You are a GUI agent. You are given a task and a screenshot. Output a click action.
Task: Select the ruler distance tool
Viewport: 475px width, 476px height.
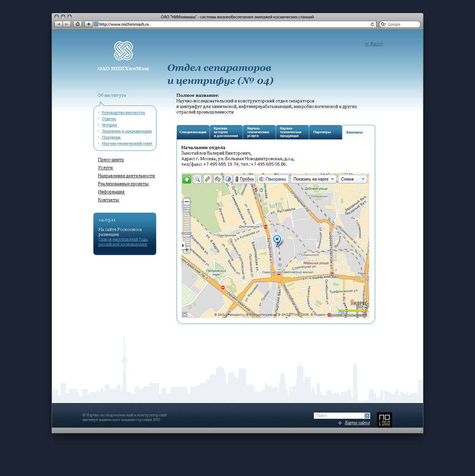pyautogui.click(x=207, y=179)
